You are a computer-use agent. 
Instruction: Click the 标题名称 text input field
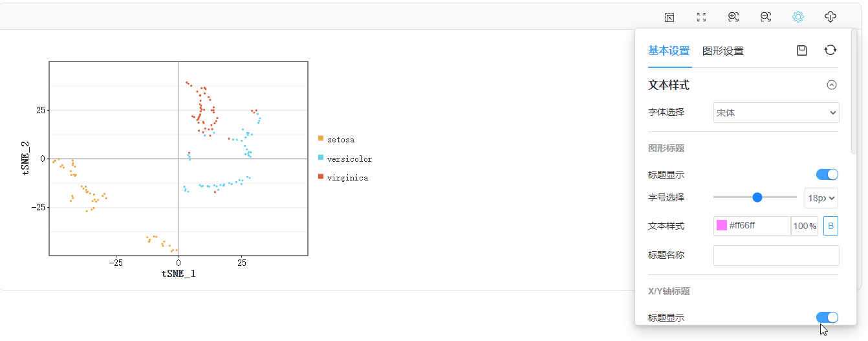(x=776, y=256)
